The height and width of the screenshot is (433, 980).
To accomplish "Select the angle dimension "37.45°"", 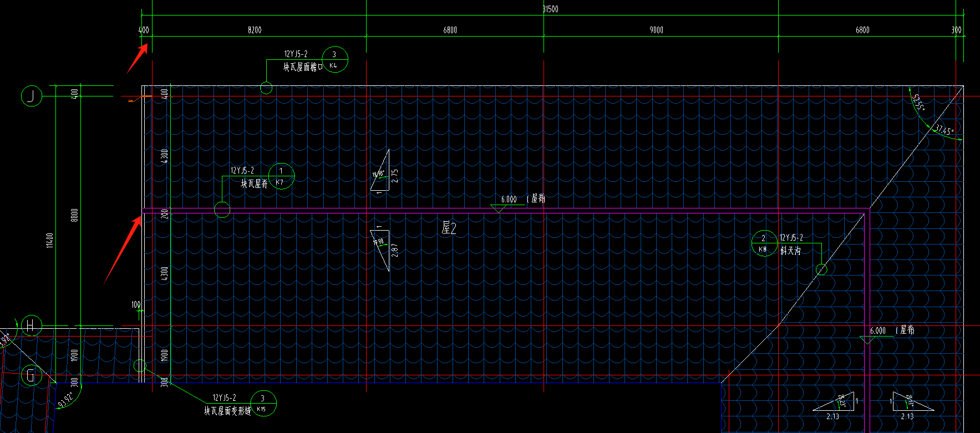I will [944, 131].
